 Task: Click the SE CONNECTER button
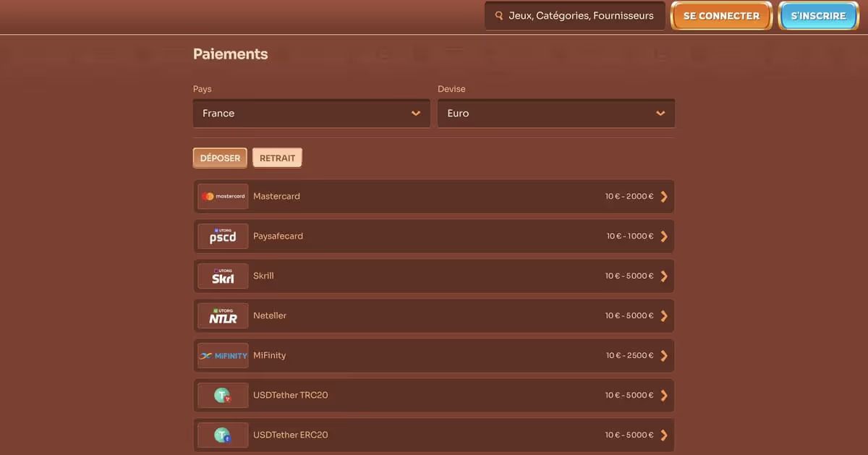pyautogui.click(x=720, y=14)
